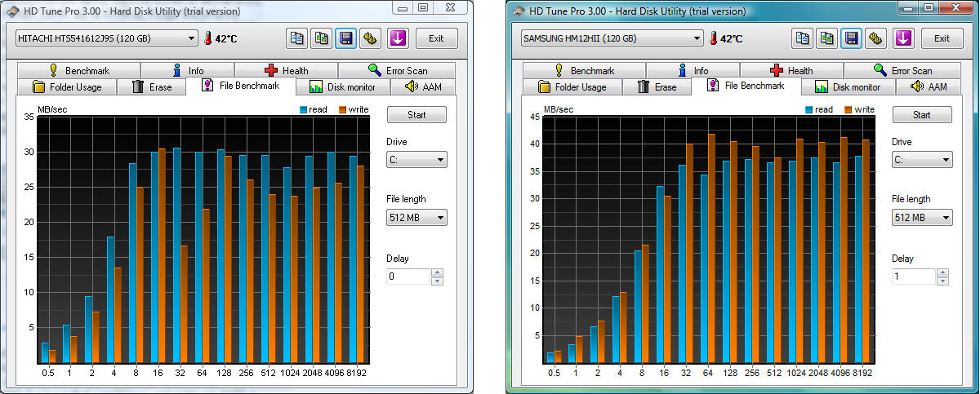Open options icon in Samsung window
Screen dimensions: 980x394
[875, 38]
